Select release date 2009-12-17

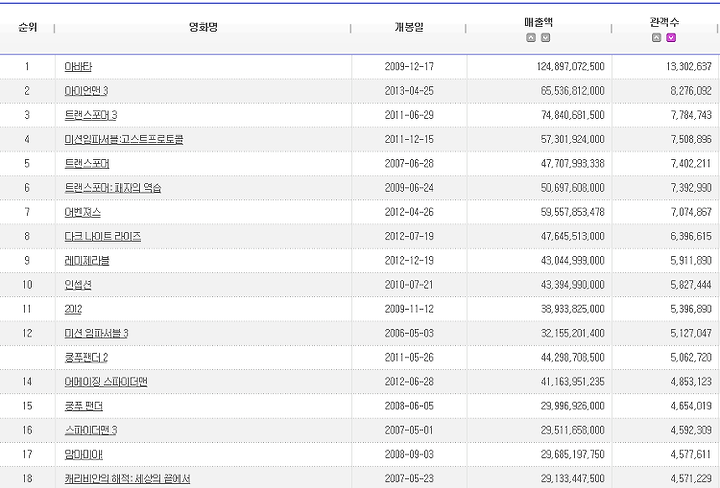coord(409,67)
